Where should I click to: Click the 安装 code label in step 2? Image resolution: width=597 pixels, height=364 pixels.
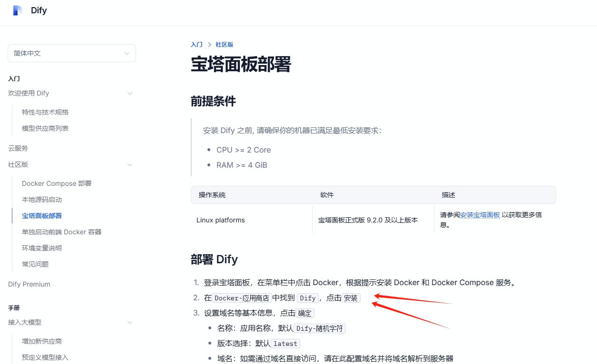pos(351,298)
